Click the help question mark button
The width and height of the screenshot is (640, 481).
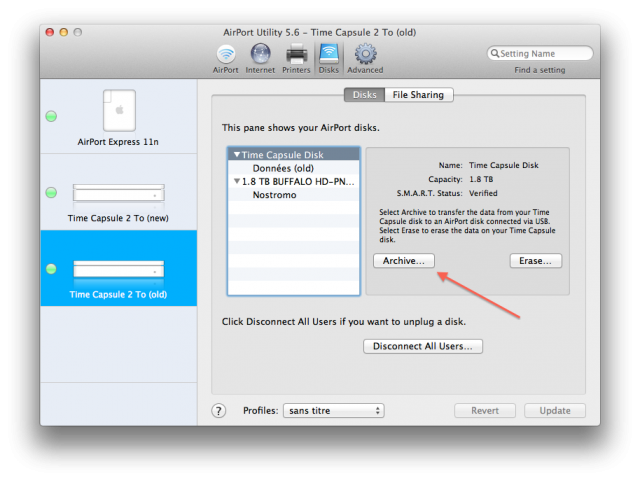click(x=219, y=411)
